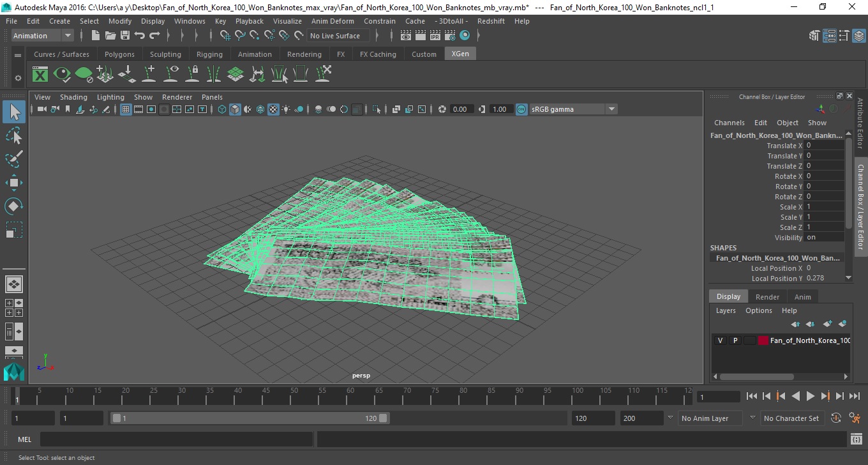Open render settings clapperboard gear icon
868x465 pixels.
click(x=450, y=36)
